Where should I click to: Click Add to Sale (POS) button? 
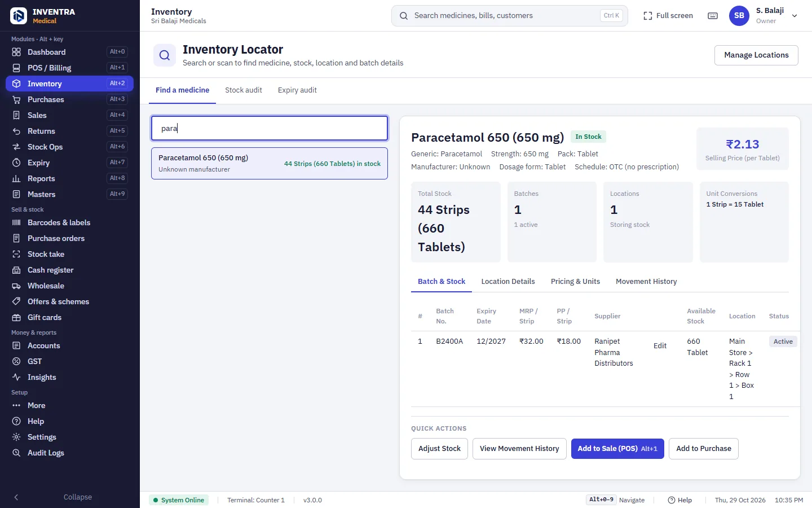click(617, 449)
